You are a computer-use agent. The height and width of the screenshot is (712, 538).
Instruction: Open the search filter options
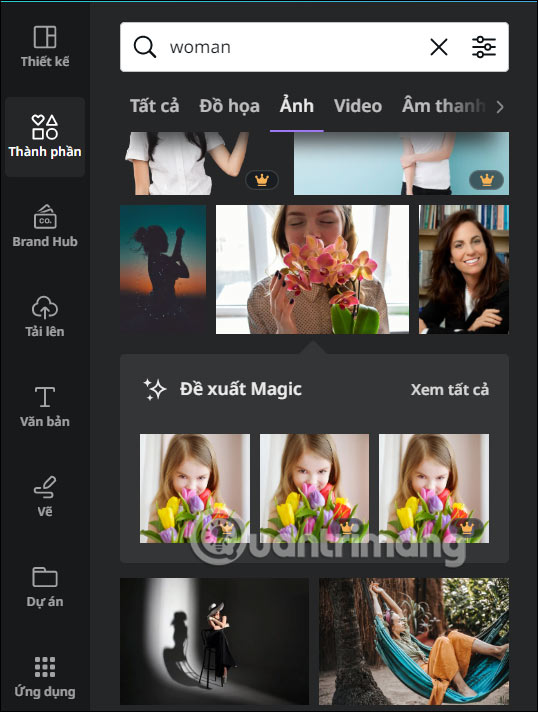pos(484,47)
